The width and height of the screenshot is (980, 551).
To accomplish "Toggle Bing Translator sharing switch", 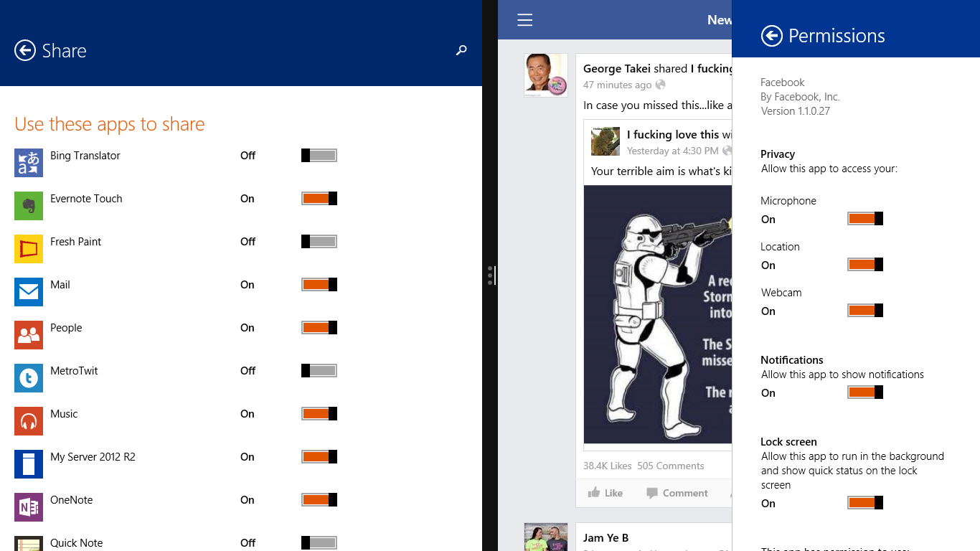I will [319, 156].
